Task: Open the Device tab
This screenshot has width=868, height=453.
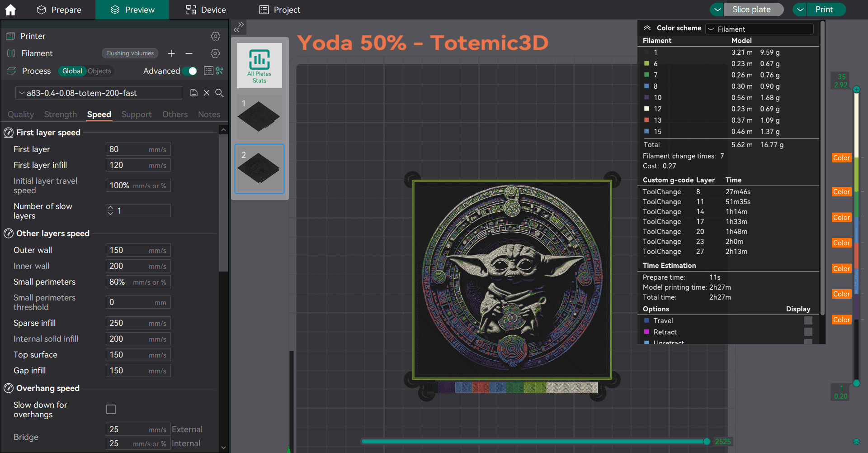Action: [206, 10]
